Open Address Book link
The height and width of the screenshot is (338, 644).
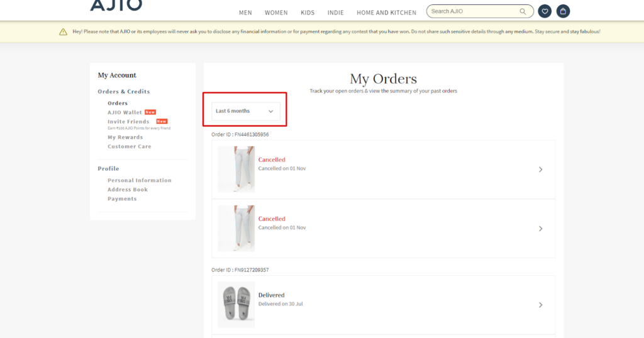click(x=128, y=190)
